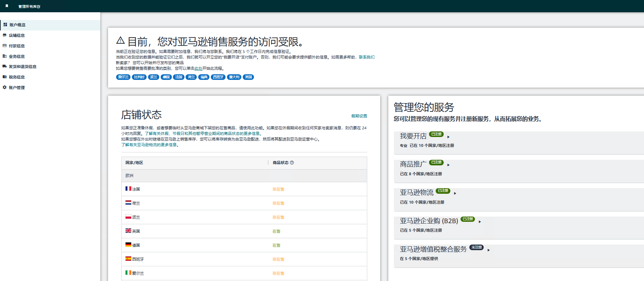The height and width of the screenshot is (281, 644).
Task: Click the 账户概览 dashboard icon
Action: [5, 25]
